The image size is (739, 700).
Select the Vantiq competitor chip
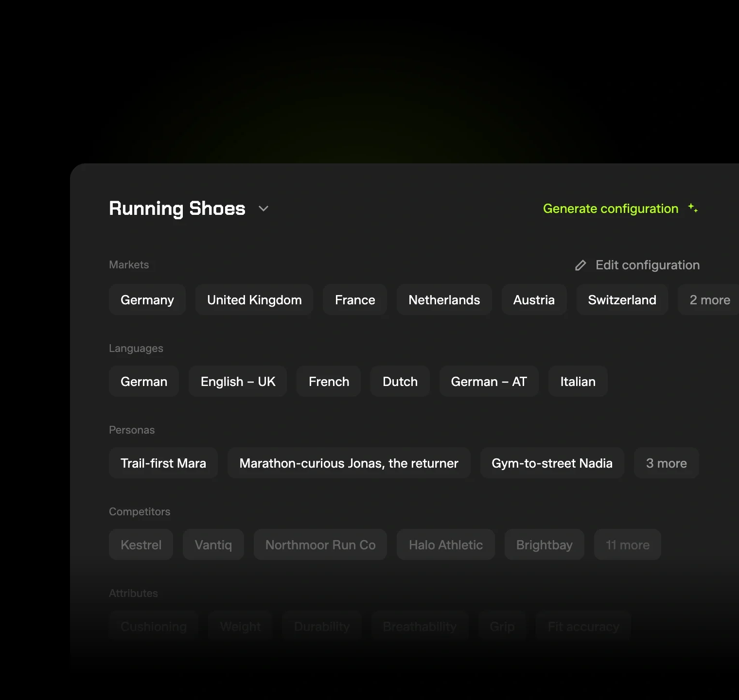pyautogui.click(x=213, y=545)
